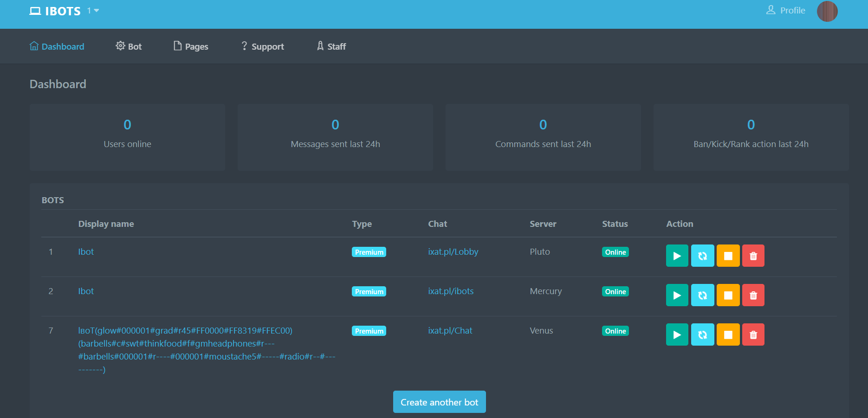Click the red trash icon for Lobby bot
Viewport: 868px width, 418px height.
pyautogui.click(x=753, y=256)
